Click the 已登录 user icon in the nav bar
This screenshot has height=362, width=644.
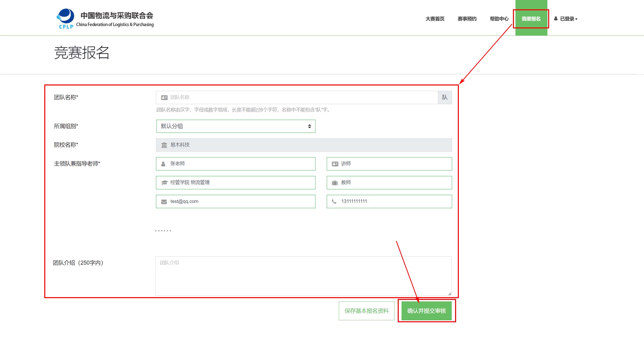click(556, 19)
